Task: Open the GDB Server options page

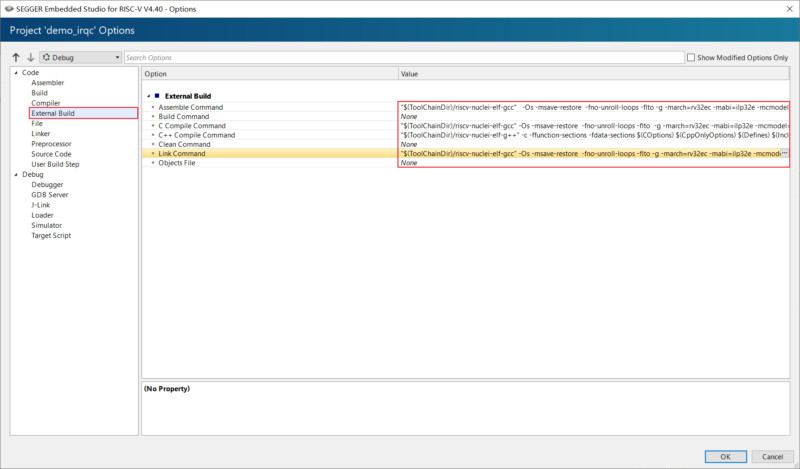Action: coord(51,195)
